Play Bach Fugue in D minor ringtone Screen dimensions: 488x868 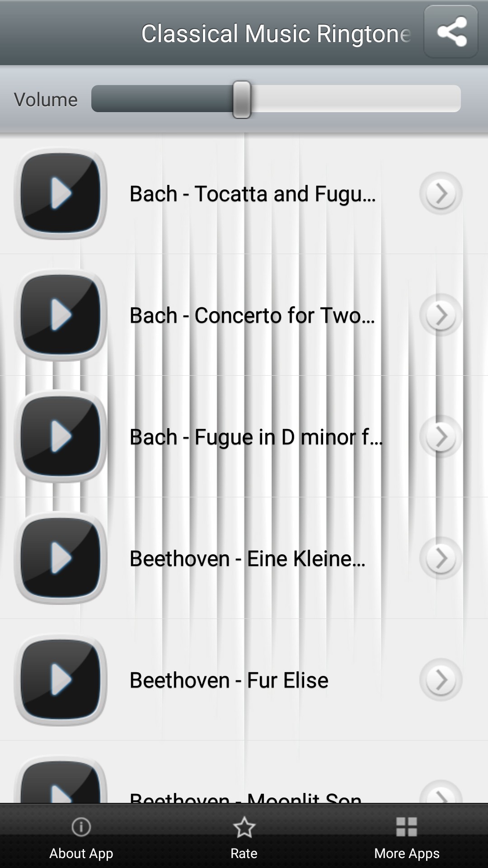tap(61, 437)
